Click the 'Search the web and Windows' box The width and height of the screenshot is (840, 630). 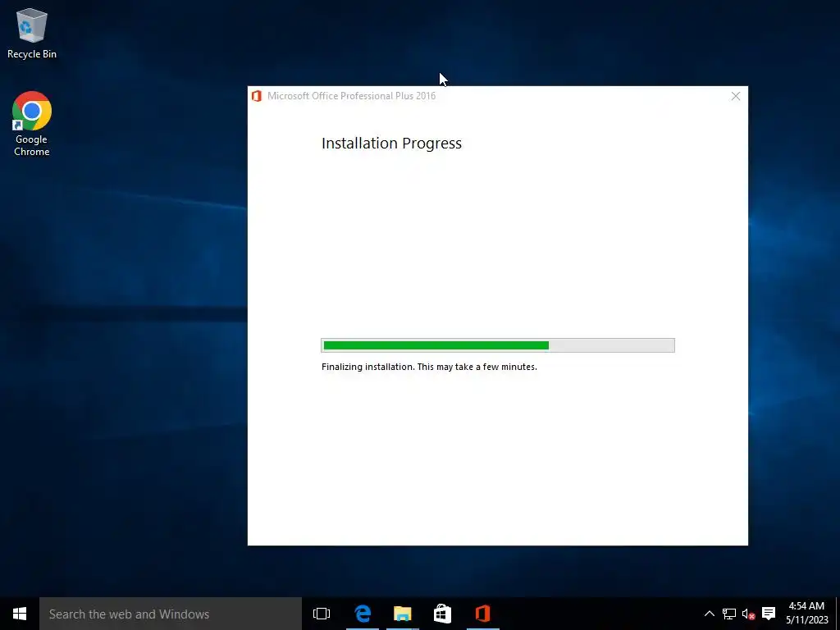171,614
